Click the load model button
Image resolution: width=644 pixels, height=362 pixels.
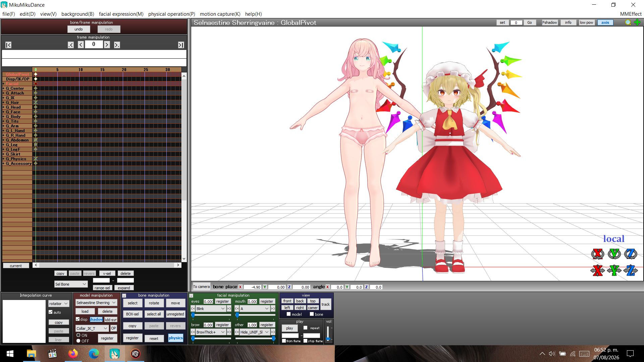(x=85, y=311)
